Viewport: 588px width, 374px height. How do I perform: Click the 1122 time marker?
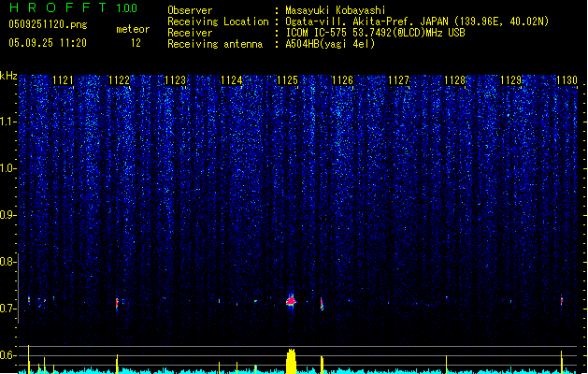point(119,80)
